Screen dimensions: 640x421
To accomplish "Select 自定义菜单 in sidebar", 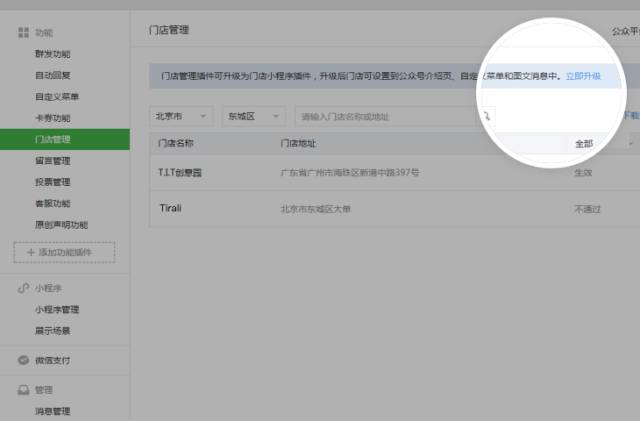I will (57, 97).
